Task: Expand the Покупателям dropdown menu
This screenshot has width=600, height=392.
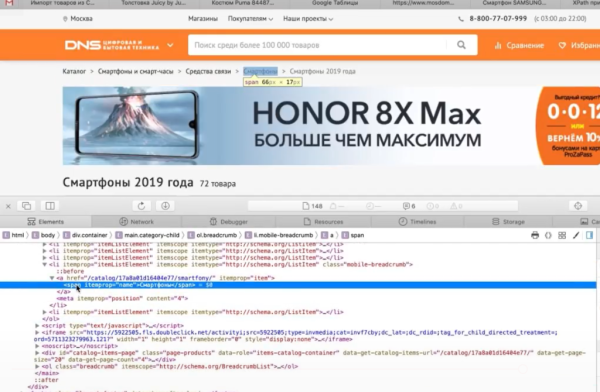Action: pyautogui.click(x=250, y=19)
